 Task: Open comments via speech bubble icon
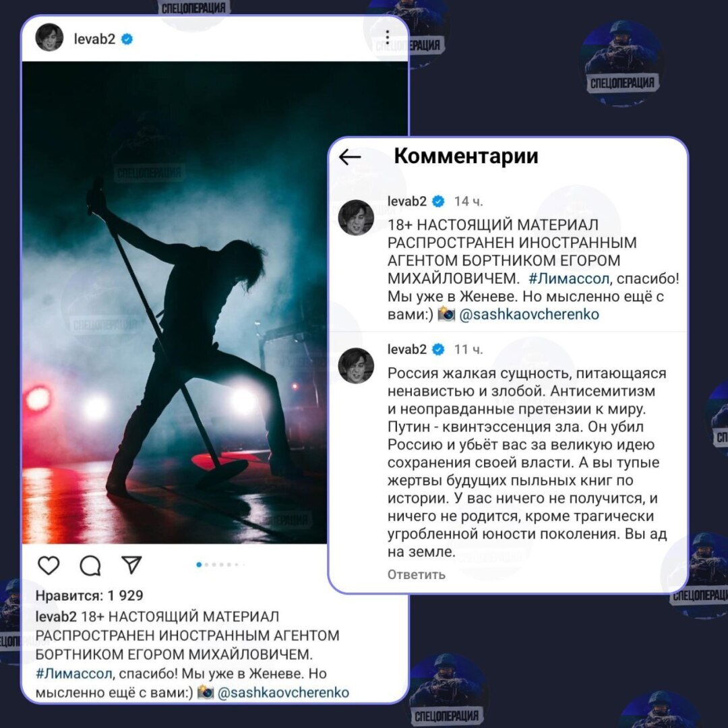pyautogui.click(x=90, y=565)
